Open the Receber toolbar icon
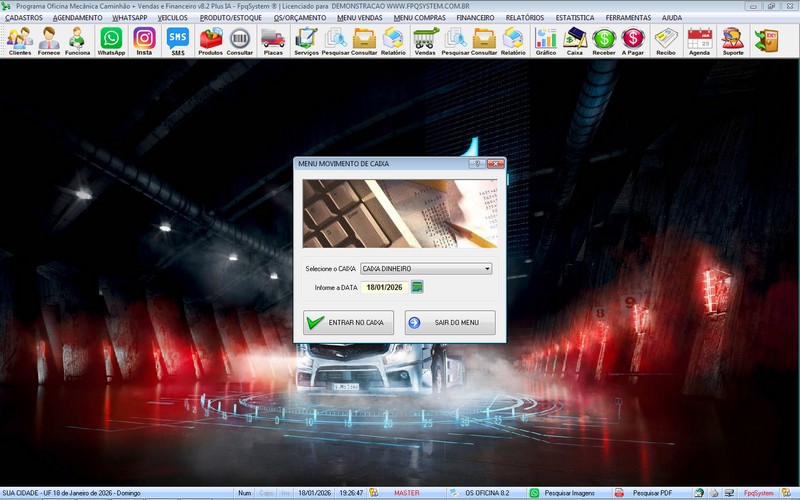800x500 pixels. click(604, 40)
